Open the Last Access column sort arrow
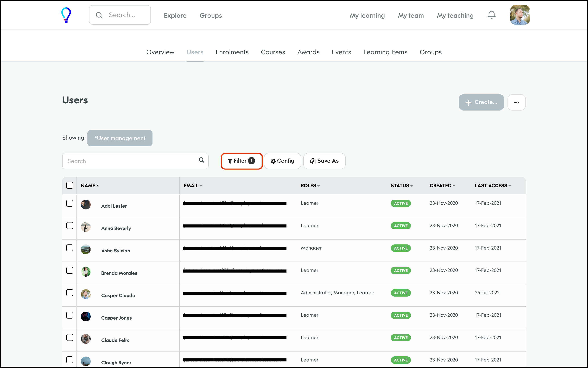588x368 pixels. pos(510,186)
